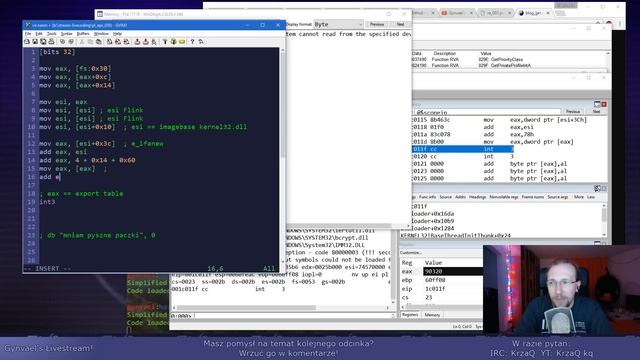Click the Find help icon in GVIM toolbar
The width and height of the screenshot is (640, 360).
click(x=201, y=42)
